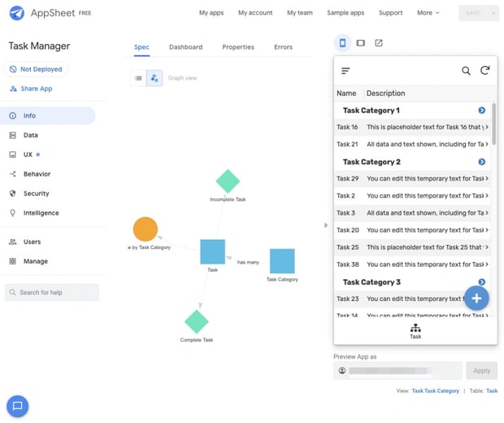Image resolution: width=504 pixels, height=423 pixels.
Task: Click the orange circle view node
Action: tap(146, 229)
